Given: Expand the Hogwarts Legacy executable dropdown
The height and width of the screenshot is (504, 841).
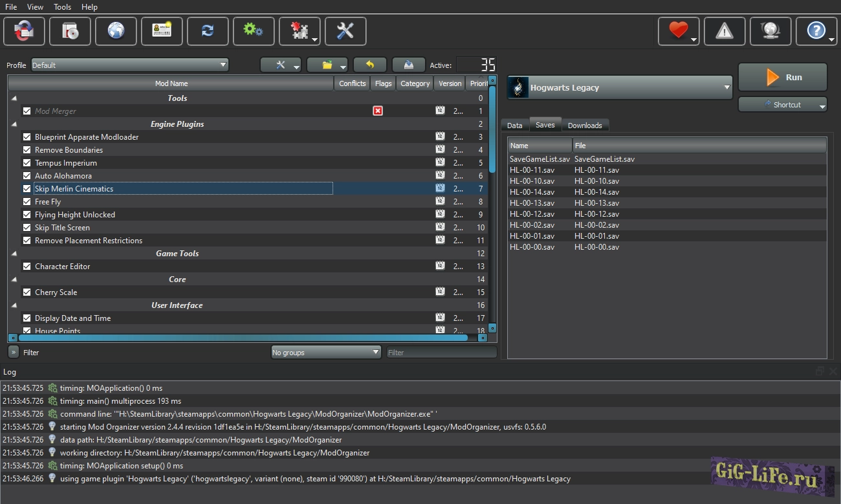Looking at the screenshot, I should coord(619,87).
